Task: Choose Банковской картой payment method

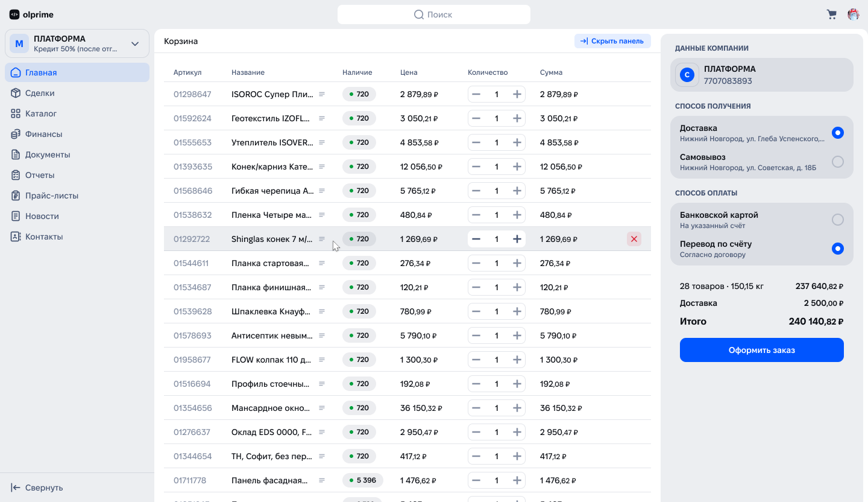Action: tap(837, 220)
